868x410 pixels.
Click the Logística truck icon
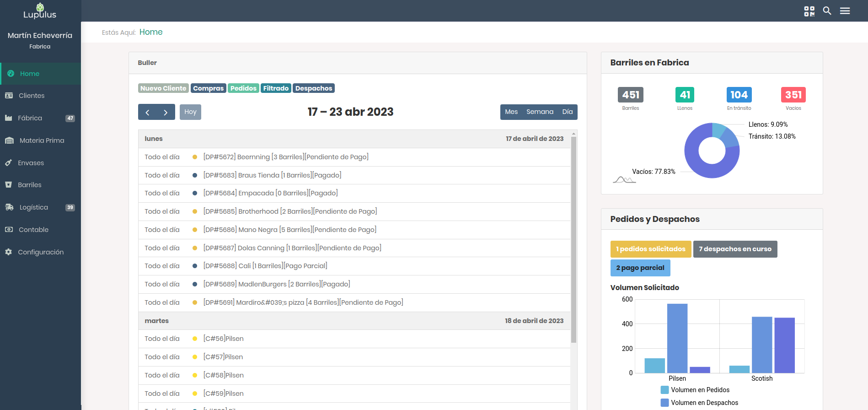pos(9,207)
